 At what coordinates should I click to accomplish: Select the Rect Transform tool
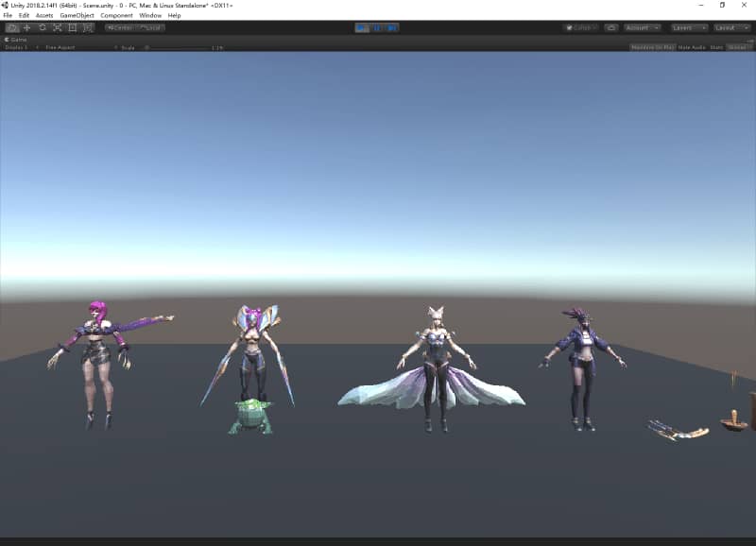pos(73,28)
